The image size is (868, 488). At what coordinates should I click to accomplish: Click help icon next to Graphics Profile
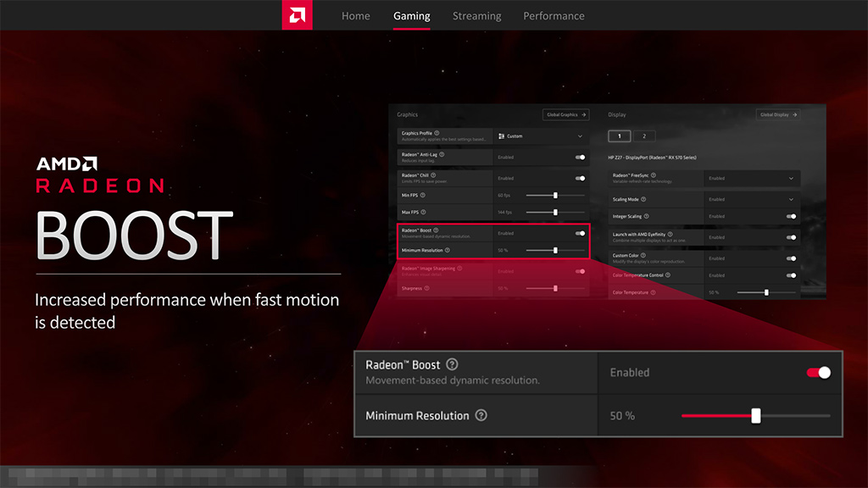pos(437,133)
